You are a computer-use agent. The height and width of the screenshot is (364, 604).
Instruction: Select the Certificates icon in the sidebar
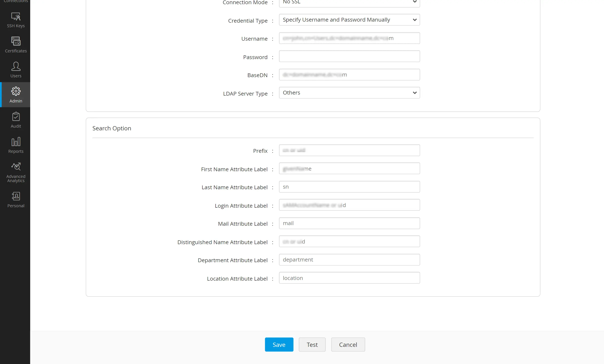point(16,45)
